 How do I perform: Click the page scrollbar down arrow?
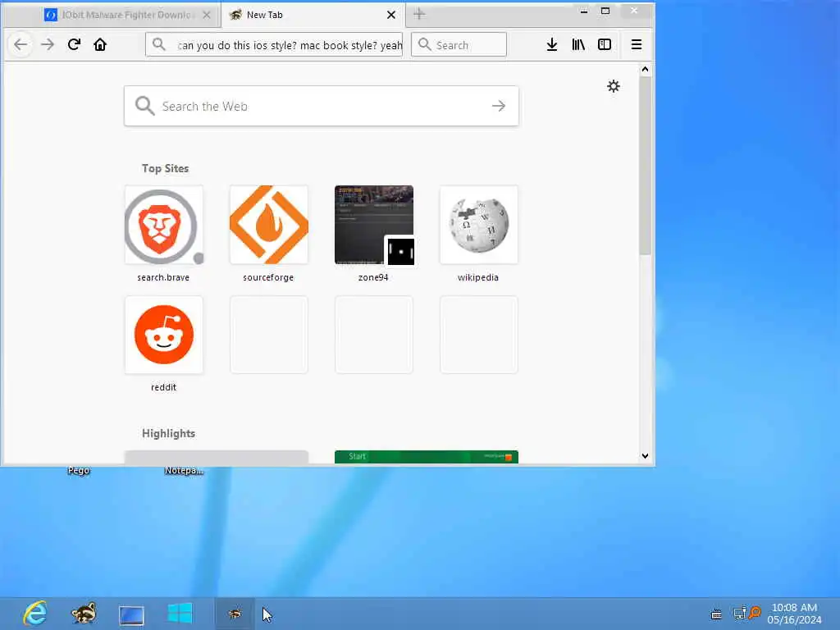[x=645, y=456]
